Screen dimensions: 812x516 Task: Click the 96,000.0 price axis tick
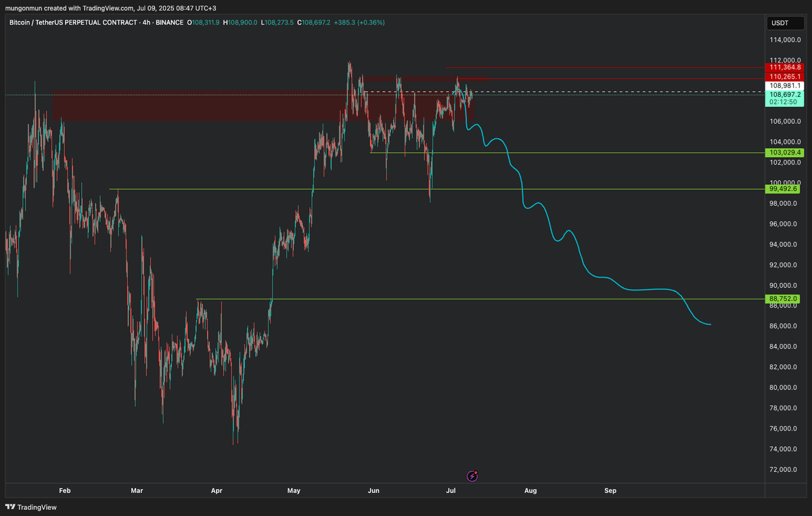[x=784, y=224]
